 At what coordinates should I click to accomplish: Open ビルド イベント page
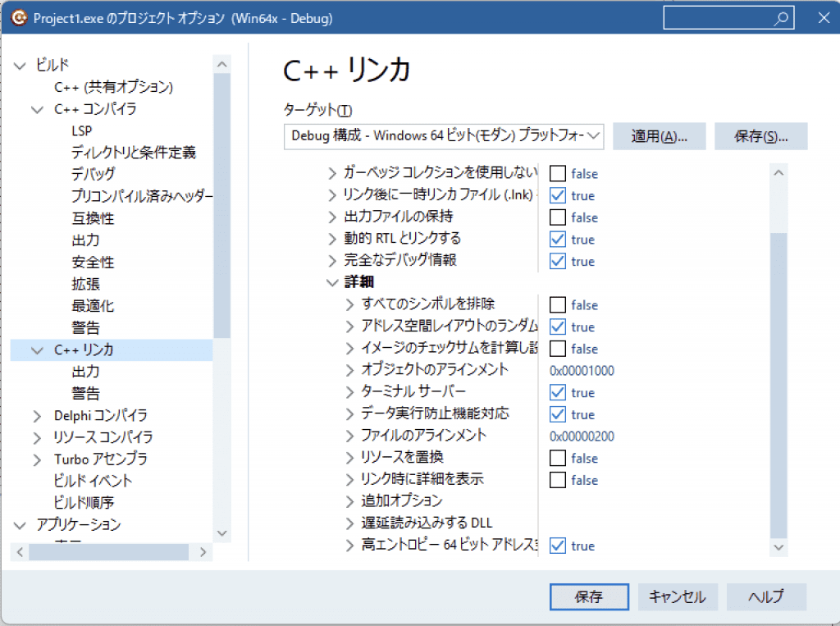93,481
